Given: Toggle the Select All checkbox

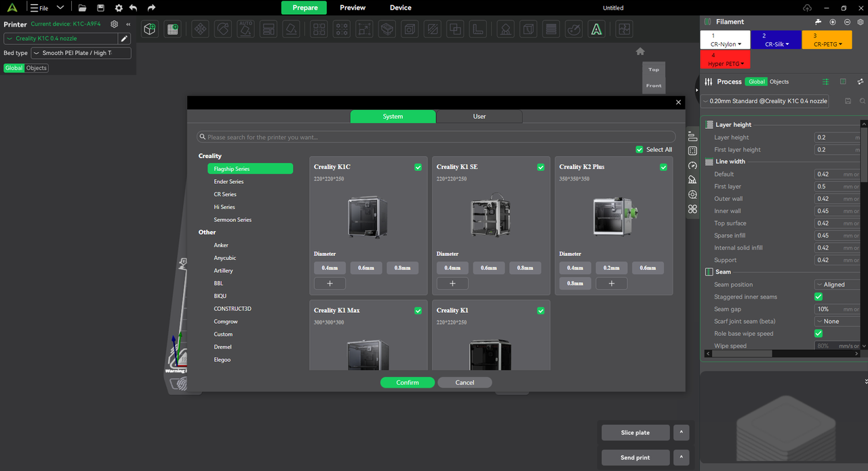Looking at the screenshot, I should click(x=639, y=149).
